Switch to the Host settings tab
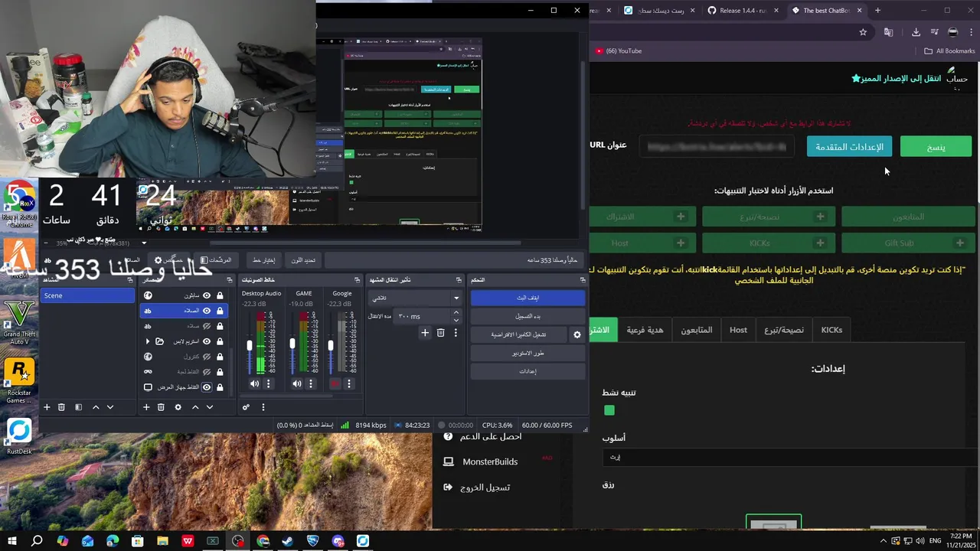This screenshot has height=551, width=980. [x=738, y=330]
